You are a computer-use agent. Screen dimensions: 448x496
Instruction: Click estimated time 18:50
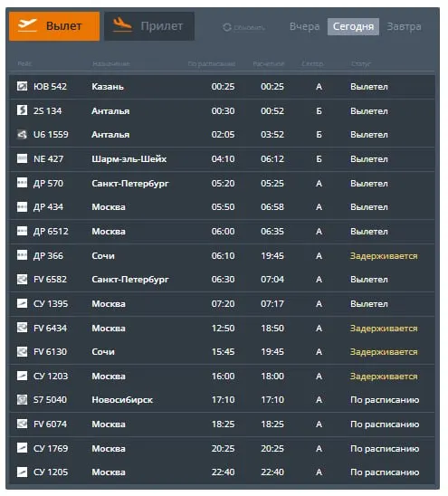[x=272, y=329]
